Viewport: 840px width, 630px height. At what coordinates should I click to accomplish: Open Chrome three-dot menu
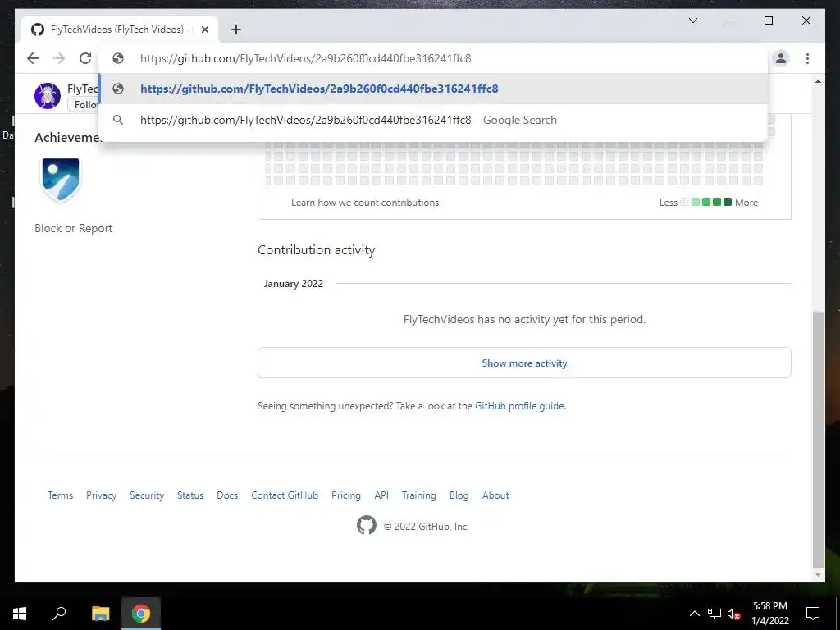coord(807,58)
